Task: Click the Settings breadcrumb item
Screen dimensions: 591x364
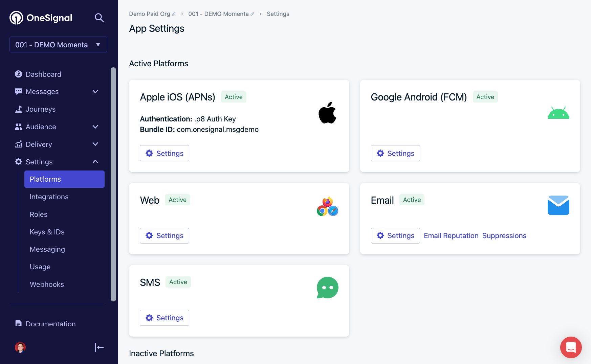Action: [x=278, y=14]
